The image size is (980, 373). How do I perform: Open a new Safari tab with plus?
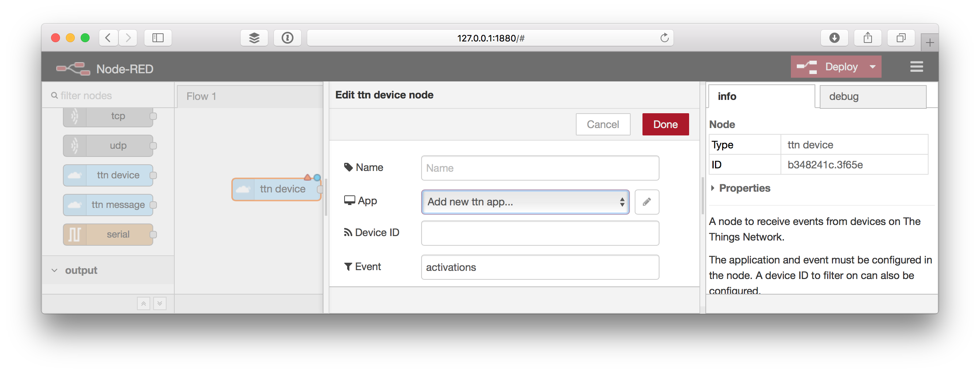coord(929,42)
